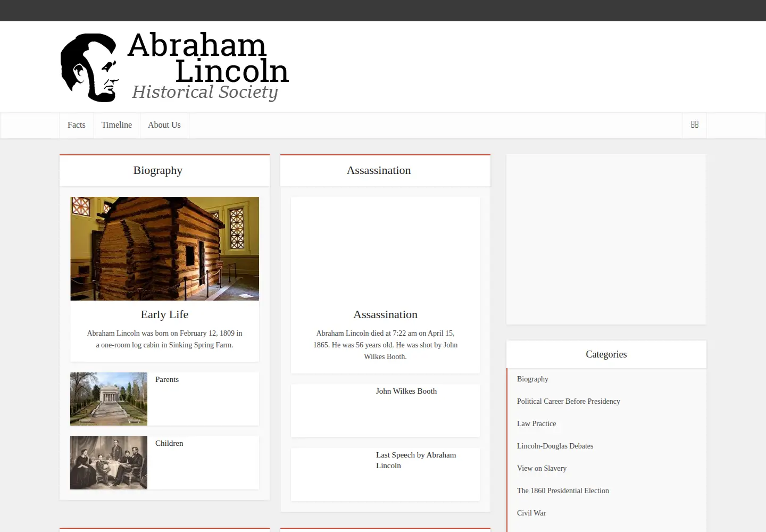Open the Parents article link
Screen dimensions: 766x532
click(x=167, y=379)
